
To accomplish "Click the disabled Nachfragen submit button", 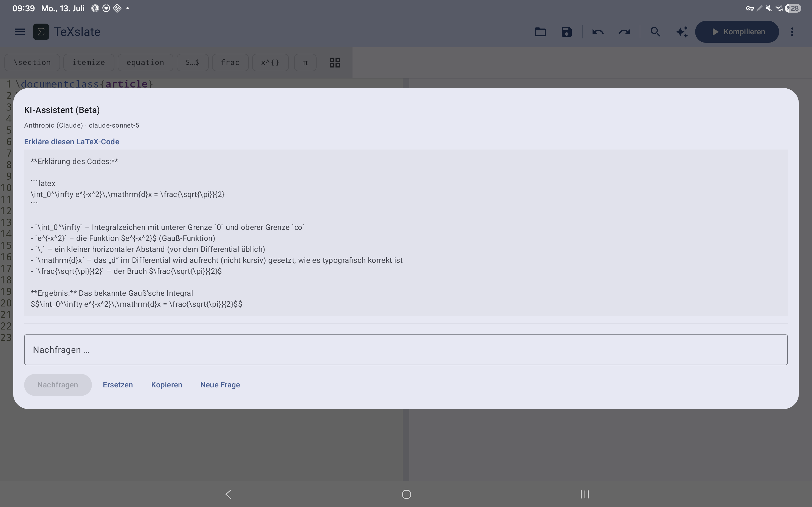I will tap(58, 385).
